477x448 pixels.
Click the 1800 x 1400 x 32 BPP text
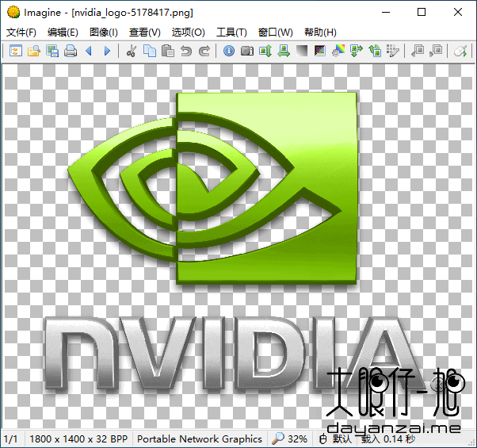coord(78,438)
